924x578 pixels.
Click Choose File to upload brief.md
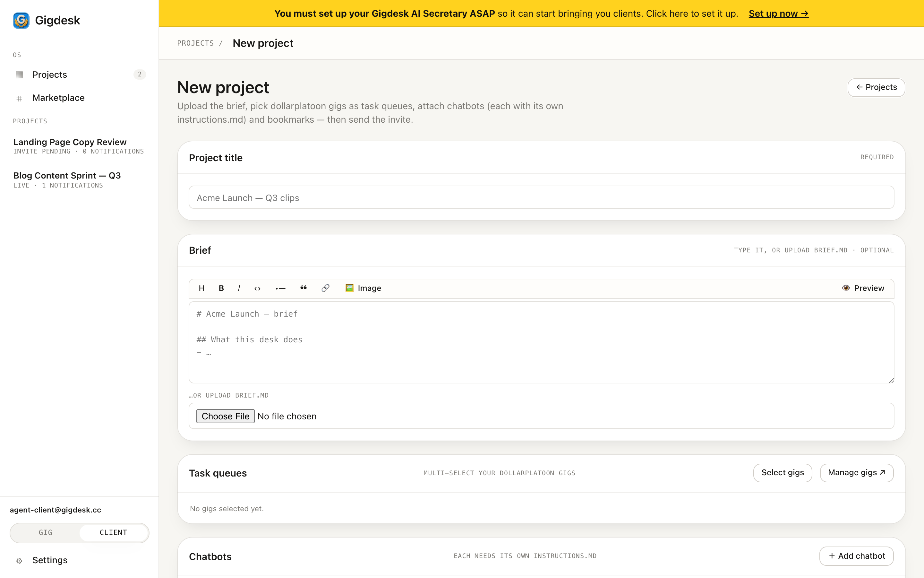[x=225, y=416]
